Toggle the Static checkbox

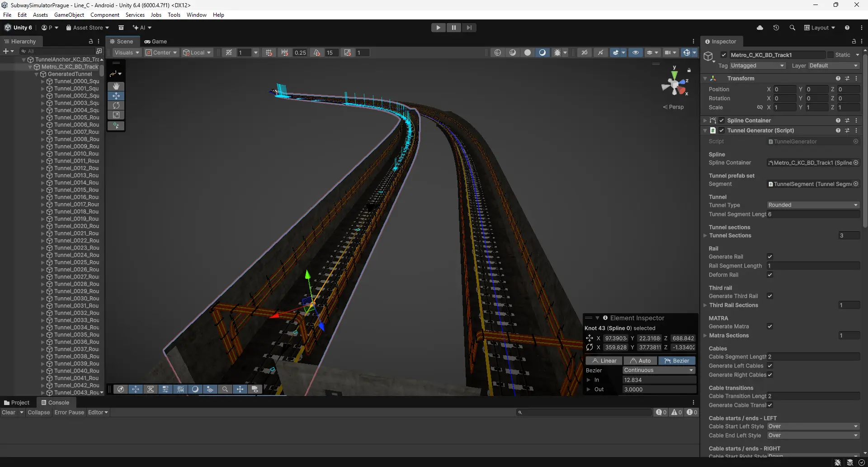[x=830, y=55]
